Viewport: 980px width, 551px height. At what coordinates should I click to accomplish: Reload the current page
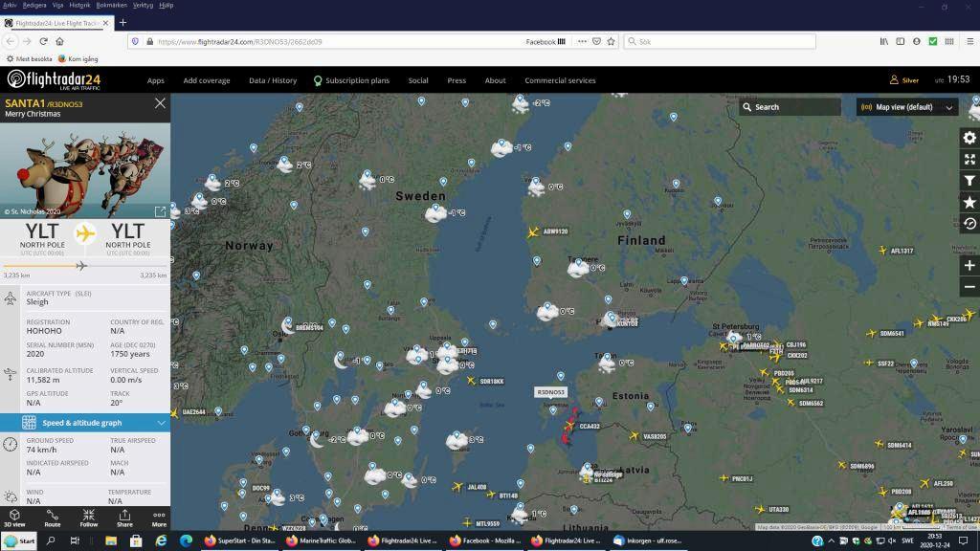pyautogui.click(x=43, y=41)
